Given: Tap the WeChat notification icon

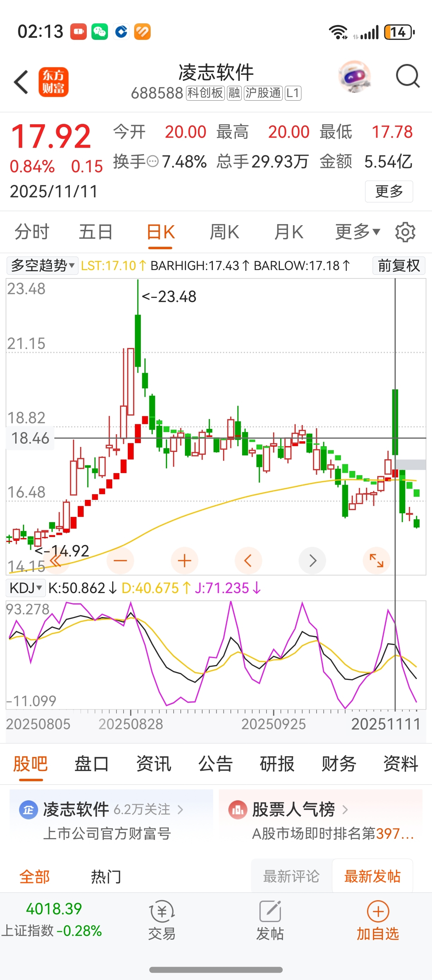Looking at the screenshot, I should [100, 31].
